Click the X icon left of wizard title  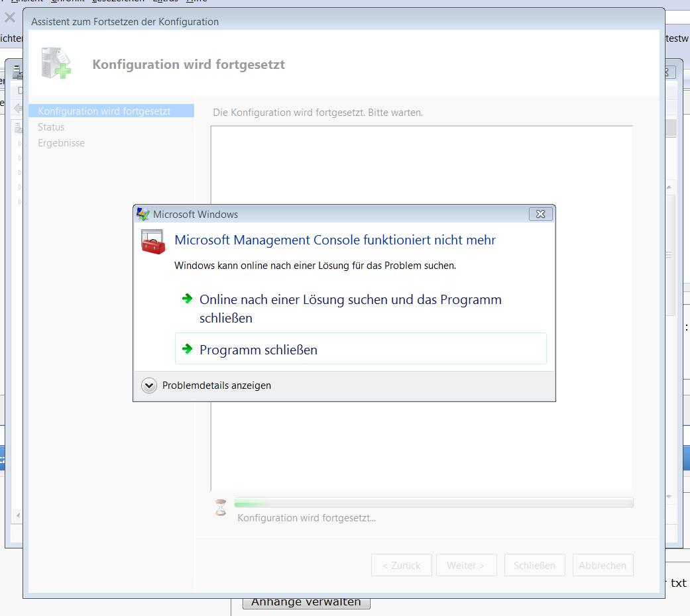click(10, 18)
